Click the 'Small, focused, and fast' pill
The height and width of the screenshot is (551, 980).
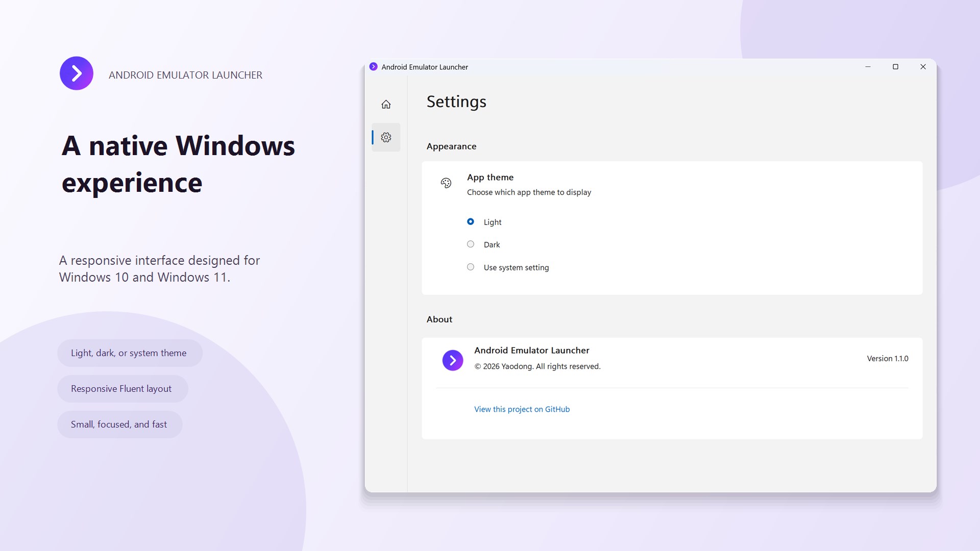point(120,424)
